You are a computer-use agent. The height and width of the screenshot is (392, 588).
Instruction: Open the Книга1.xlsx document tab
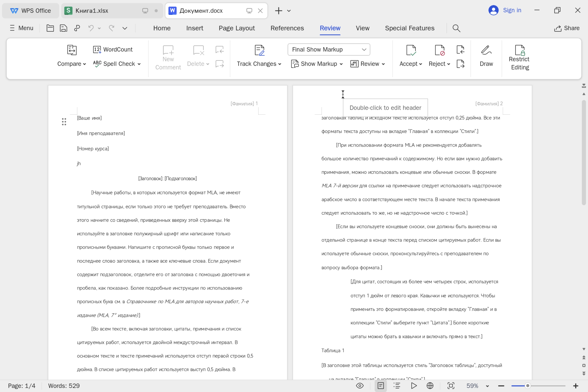(92, 10)
